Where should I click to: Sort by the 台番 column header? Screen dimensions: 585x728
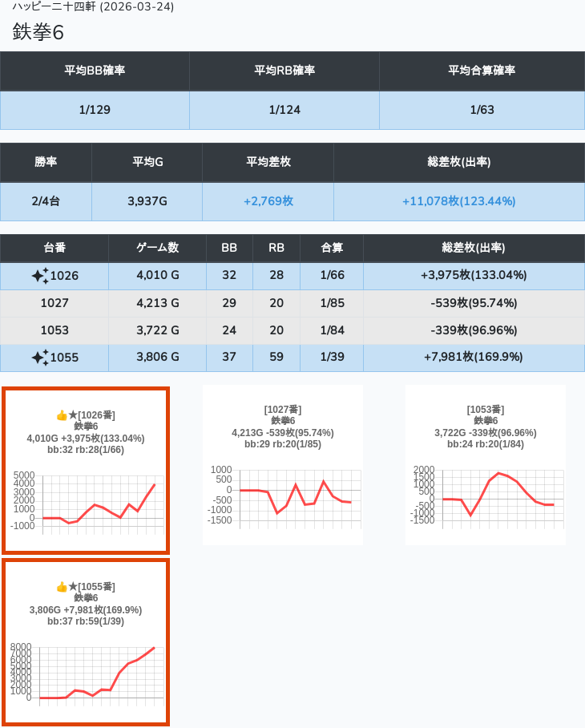tap(54, 248)
